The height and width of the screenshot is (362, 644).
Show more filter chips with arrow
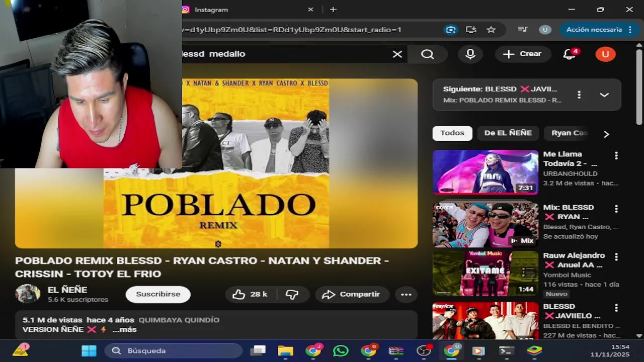tap(606, 134)
